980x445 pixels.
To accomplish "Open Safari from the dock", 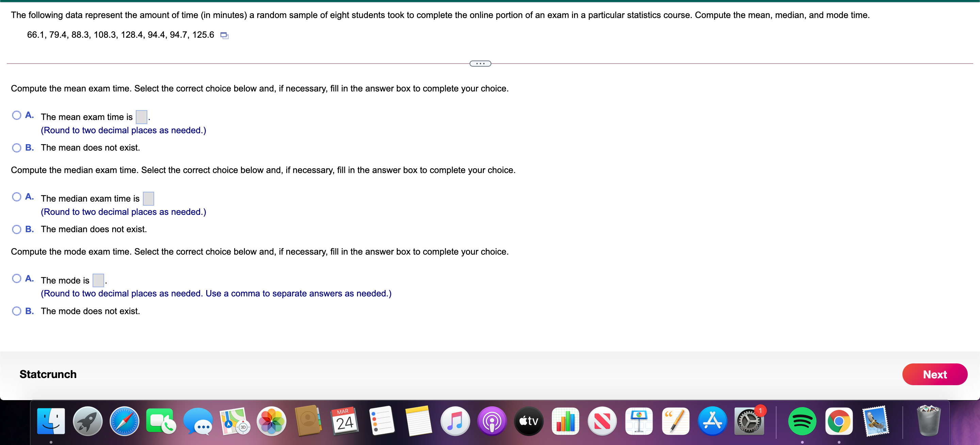I will pos(125,421).
